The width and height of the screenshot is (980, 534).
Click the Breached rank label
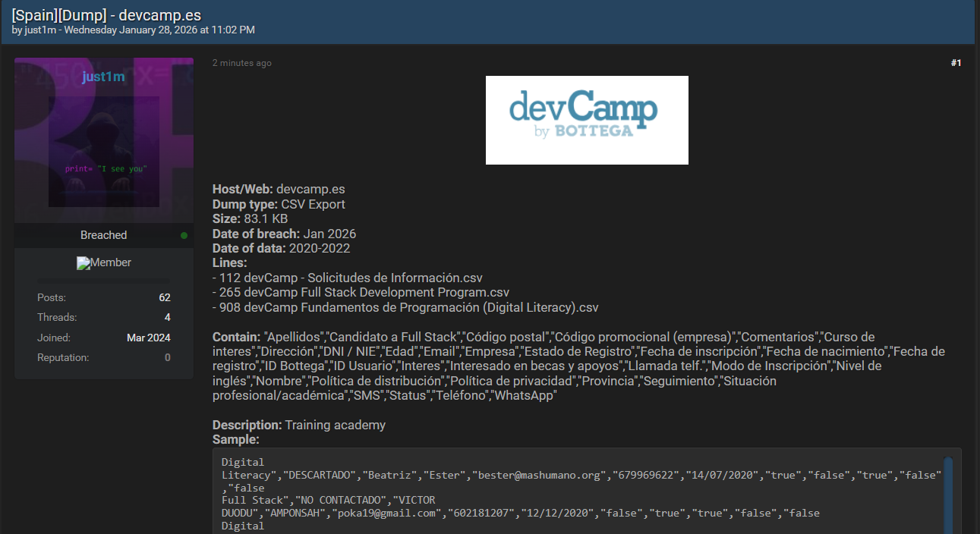tap(103, 235)
